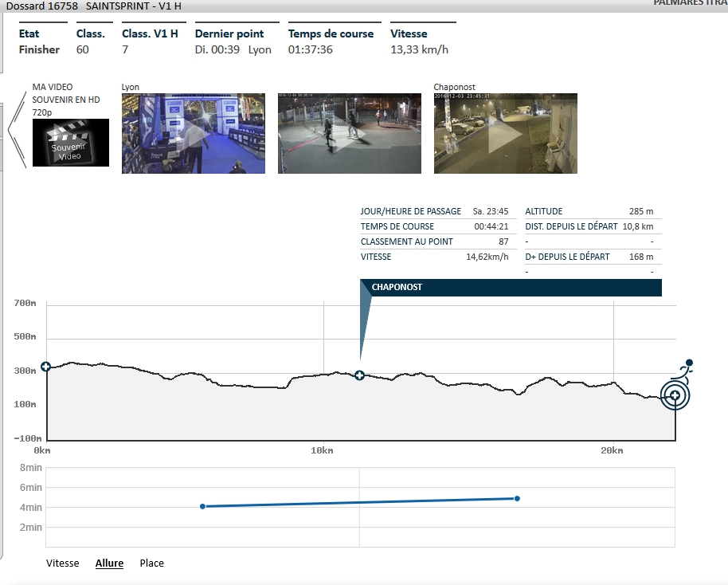This screenshot has width=728, height=585.
Task: Play the Chaponost checkpoint video
Action: [505, 133]
